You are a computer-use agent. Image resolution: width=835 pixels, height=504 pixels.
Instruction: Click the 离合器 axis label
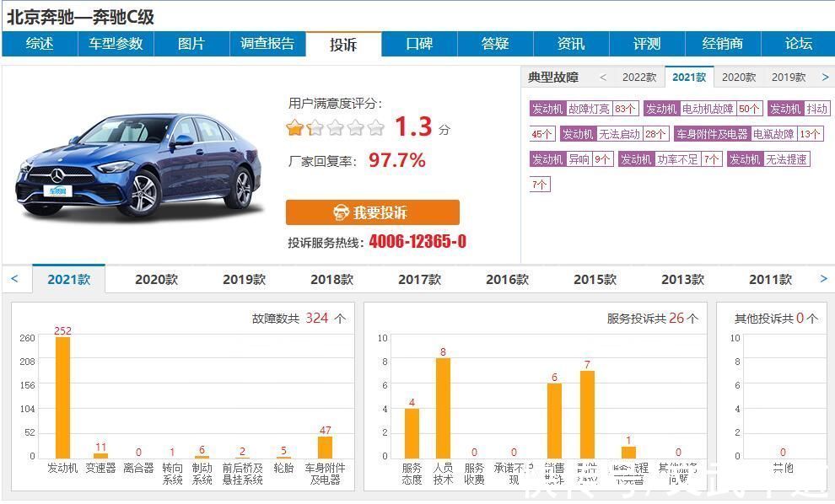138,468
